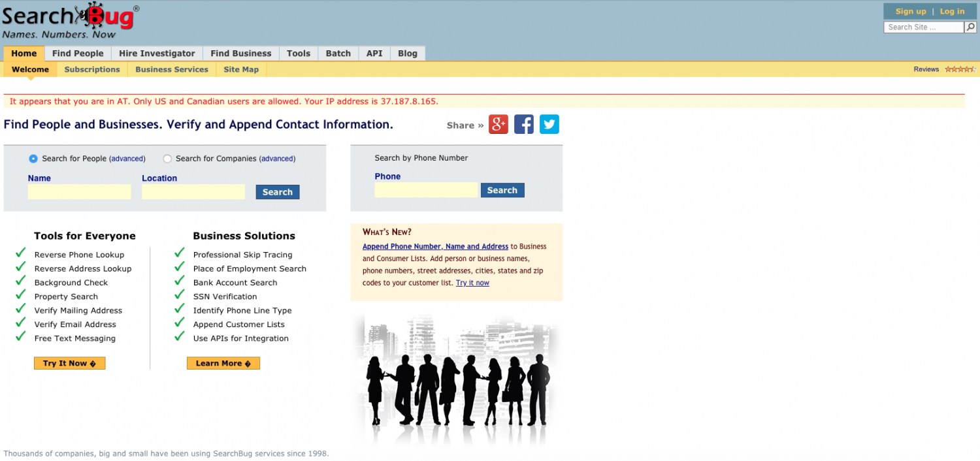Click the Sign up link
The image size is (980, 461).
coord(911,11)
